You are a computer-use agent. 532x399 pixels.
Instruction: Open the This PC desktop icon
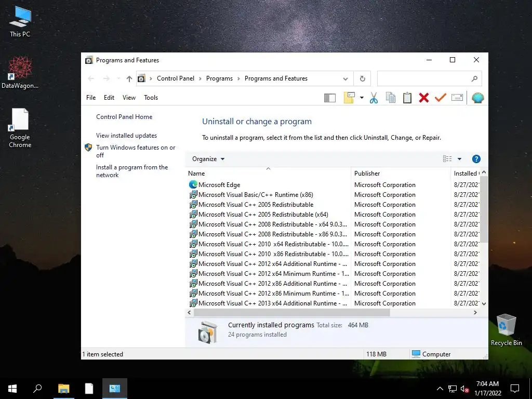(x=20, y=22)
